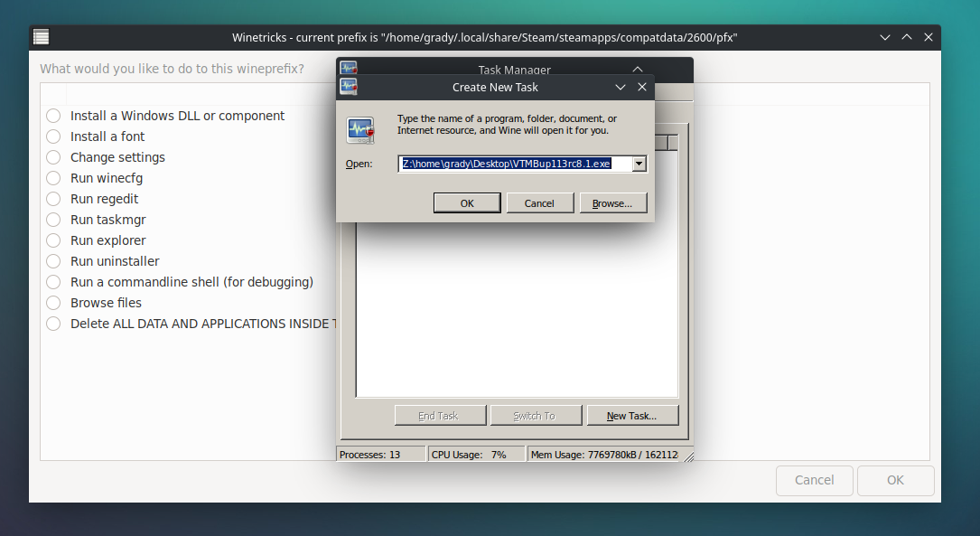Expand the Open field history dropdown
The width and height of the screenshot is (980, 536).
[639, 164]
